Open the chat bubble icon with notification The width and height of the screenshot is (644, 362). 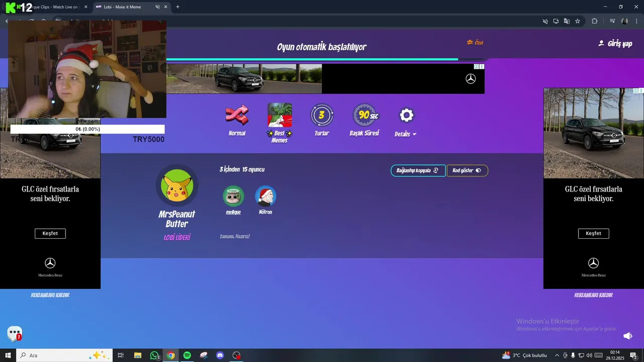(15, 334)
